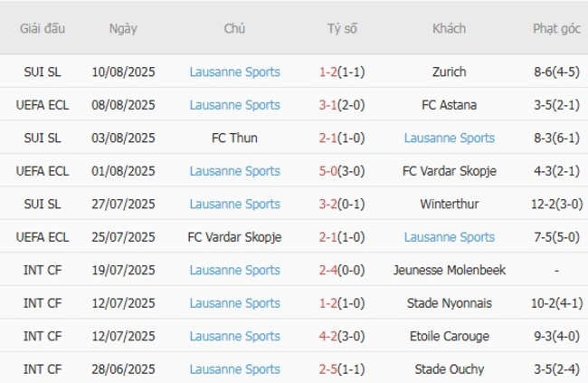Click the Stade Nyonnais team name

[449, 303]
